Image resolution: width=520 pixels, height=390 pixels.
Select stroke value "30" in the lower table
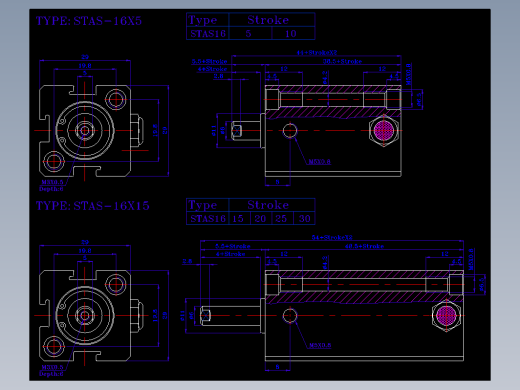point(305,219)
